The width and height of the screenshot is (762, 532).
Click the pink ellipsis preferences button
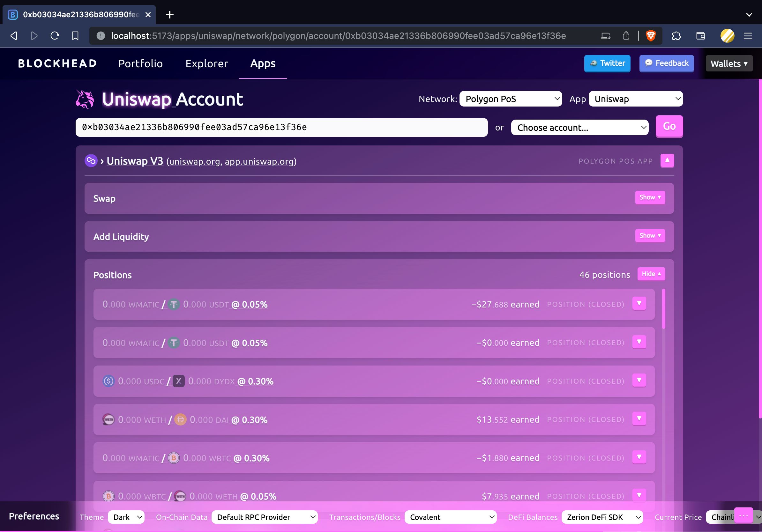click(x=743, y=515)
